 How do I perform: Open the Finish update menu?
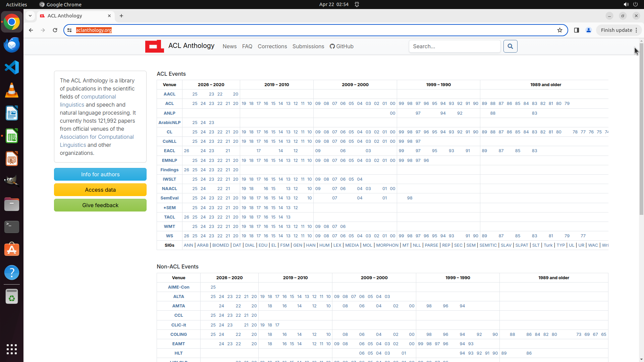(x=619, y=30)
